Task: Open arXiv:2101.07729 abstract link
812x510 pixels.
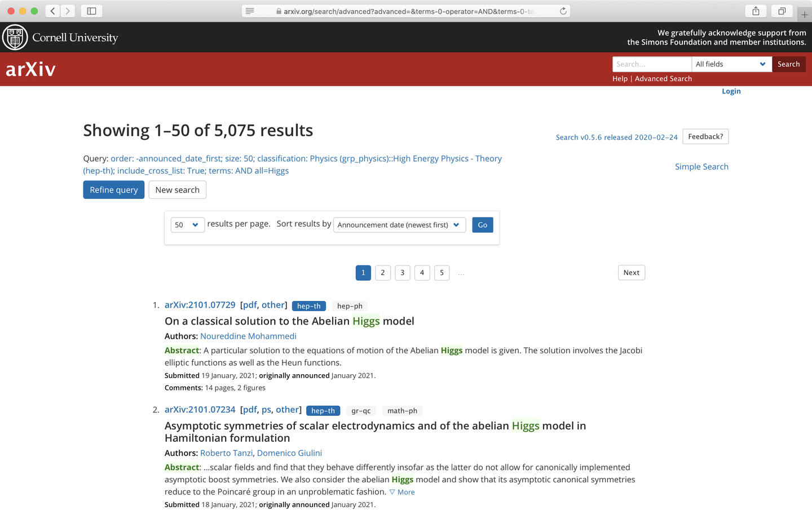Action: pos(200,305)
